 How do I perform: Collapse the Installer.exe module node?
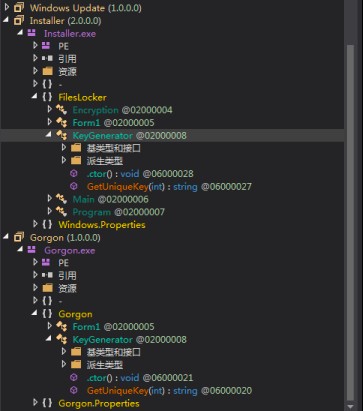point(21,33)
